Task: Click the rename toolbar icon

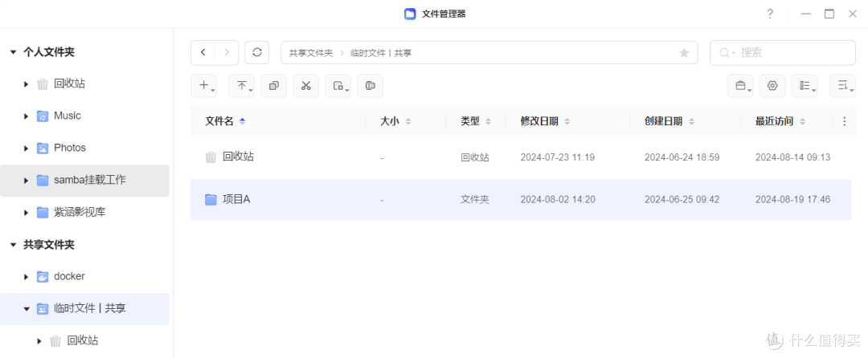Action: pos(370,86)
